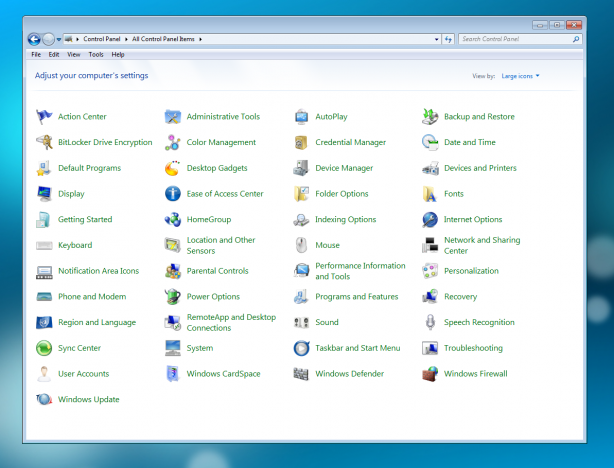Image resolution: width=614 pixels, height=468 pixels.
Task: Click the search magnifier icon
Action: (576, 39)
